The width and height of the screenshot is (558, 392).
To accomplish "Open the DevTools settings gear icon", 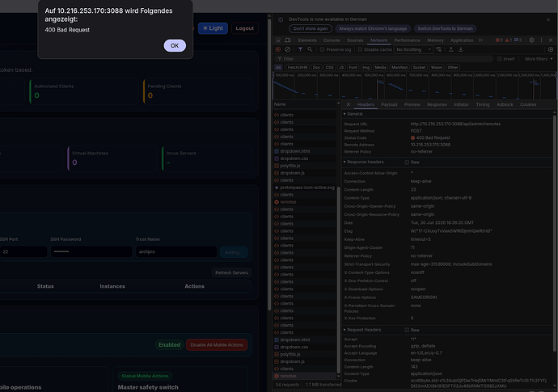I will click(x=531, y=40).
